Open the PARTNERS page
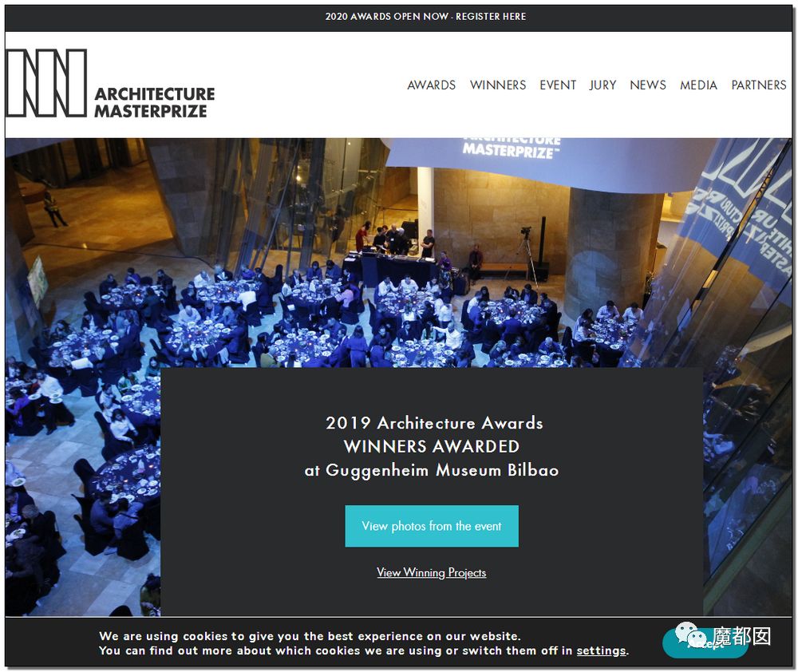The image size is (798, 672). coord(759,85)
